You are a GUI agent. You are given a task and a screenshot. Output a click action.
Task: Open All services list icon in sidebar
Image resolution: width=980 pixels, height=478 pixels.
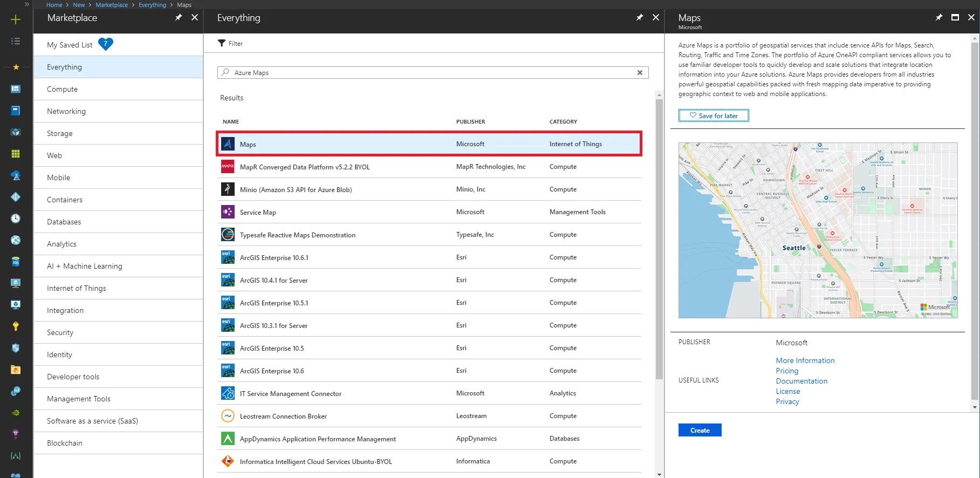(16, 41)
